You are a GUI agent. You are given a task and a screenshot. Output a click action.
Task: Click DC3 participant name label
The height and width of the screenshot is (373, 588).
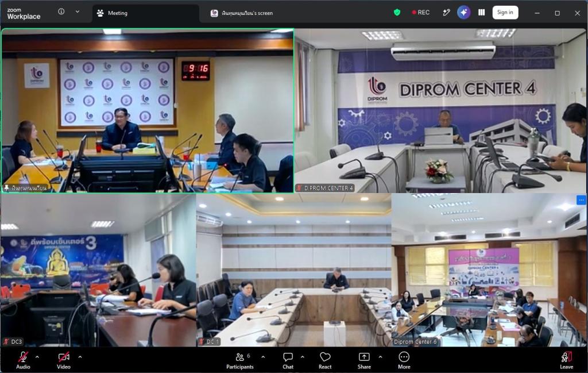pyautogui.click(x=13, y=341)
